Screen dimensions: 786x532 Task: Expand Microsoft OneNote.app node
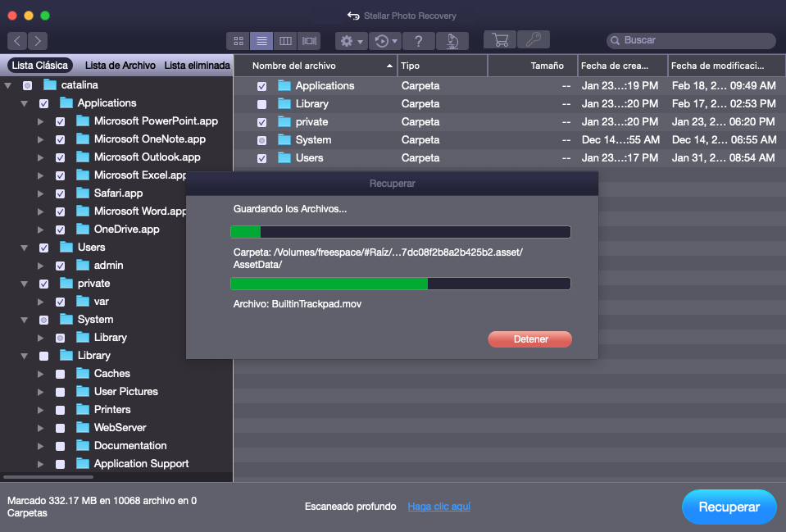[x=41, y=139]
